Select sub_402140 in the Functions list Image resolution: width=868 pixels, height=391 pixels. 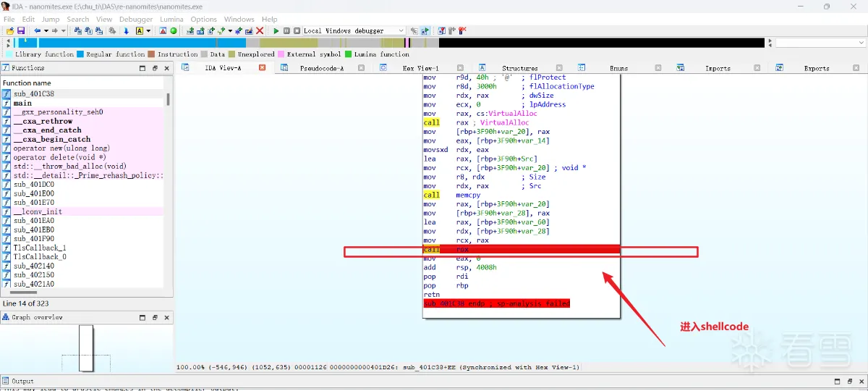coord(82,266)
